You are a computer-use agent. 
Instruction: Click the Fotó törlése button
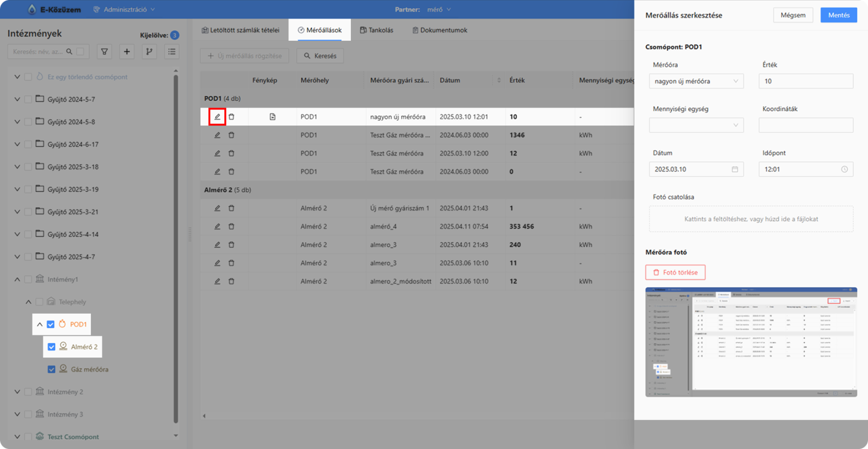675,272
